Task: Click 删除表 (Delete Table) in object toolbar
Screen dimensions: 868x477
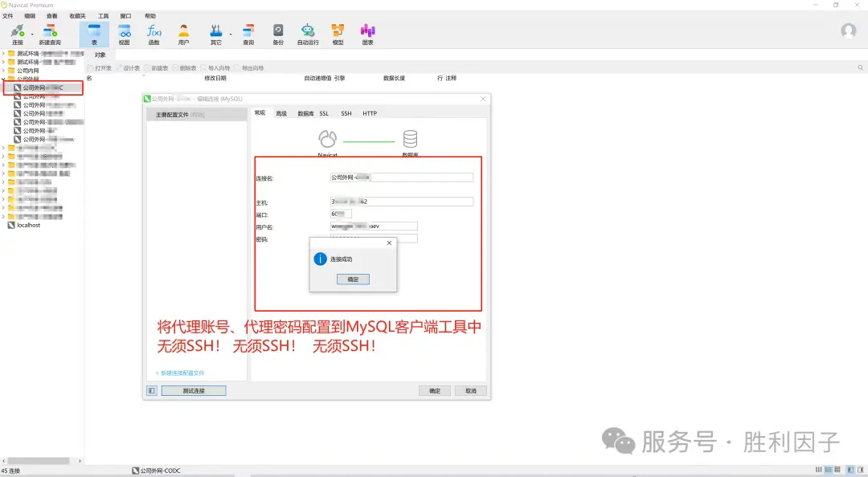Action: (x=184, y=68)
